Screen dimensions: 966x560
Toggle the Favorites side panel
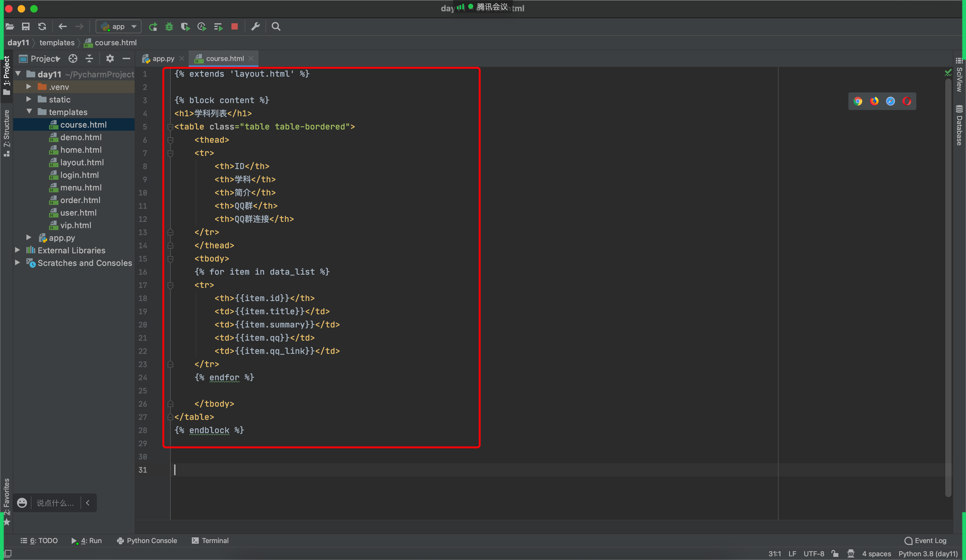coord(7,502)
